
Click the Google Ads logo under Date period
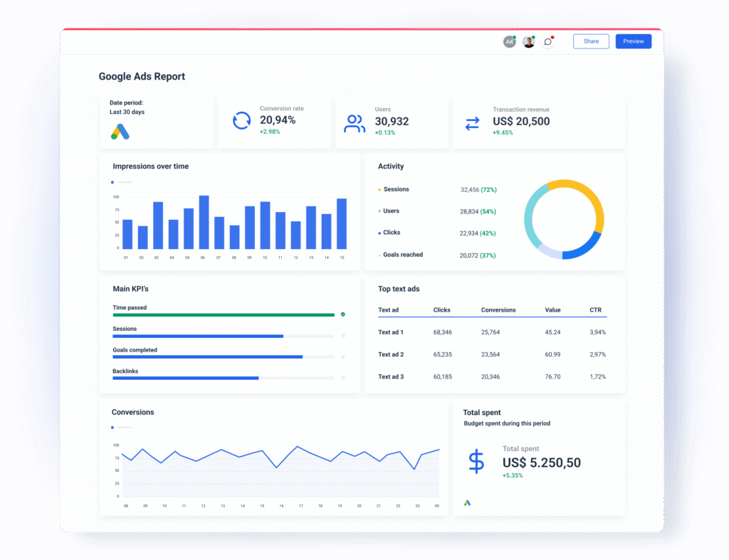click(120, 132)
